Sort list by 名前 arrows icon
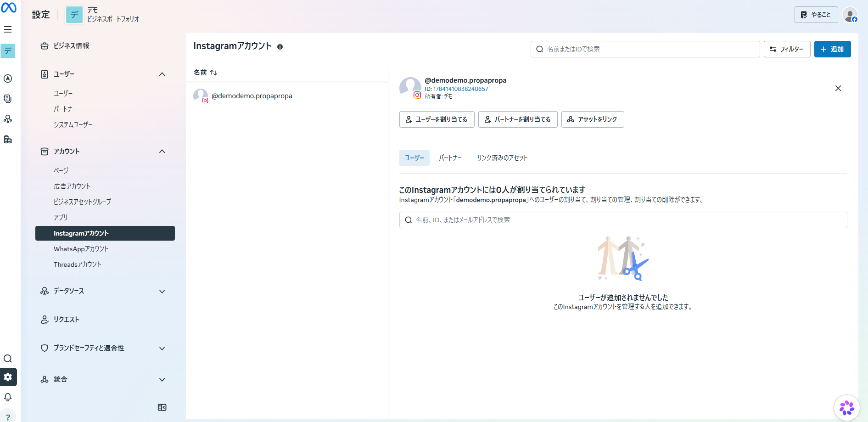This screenshot has height=422, width=868. (213, 73)
